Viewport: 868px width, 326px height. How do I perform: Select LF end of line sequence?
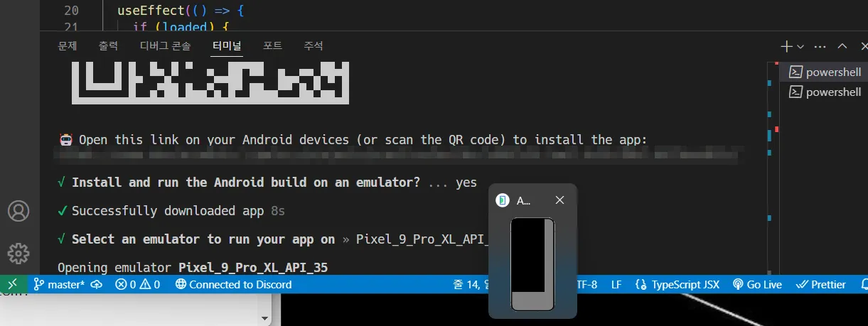point(616,284)
